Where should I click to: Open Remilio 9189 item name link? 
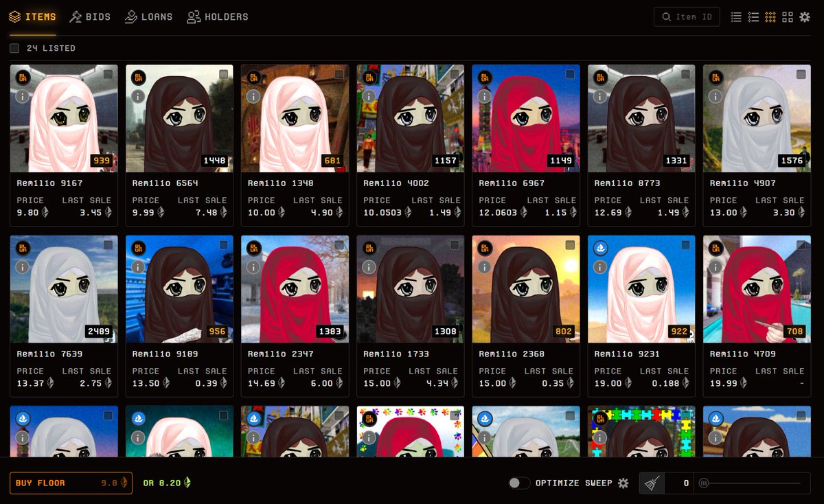point(165,354)
